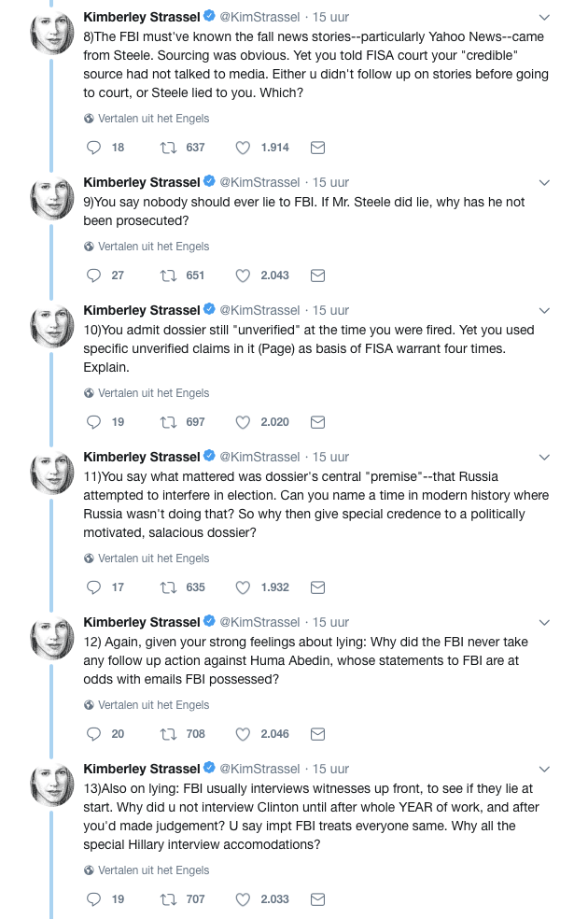
Task: Toggle retweet on tweet 11 with 635 retweets
Action: tap(169, 587)
